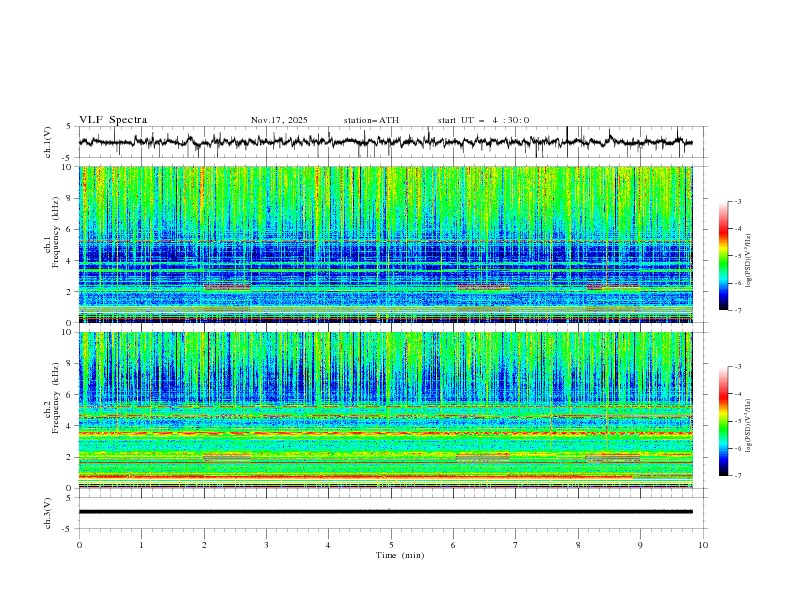Image resolution: width=792 pixels, height=612 pixels.
Task: Click the start UT time label
Action: coord(483,120)
